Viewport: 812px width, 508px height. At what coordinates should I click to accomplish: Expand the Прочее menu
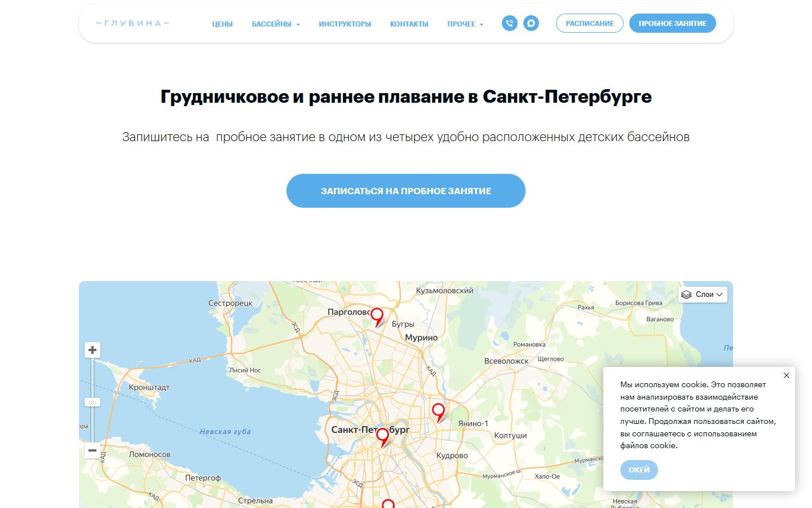[465, 24]
